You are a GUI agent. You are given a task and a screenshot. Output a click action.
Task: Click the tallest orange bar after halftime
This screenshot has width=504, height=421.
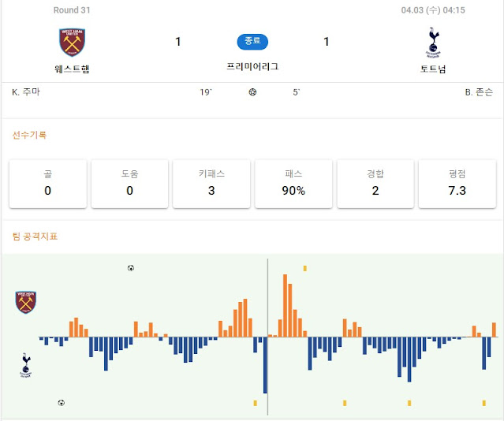285,306
